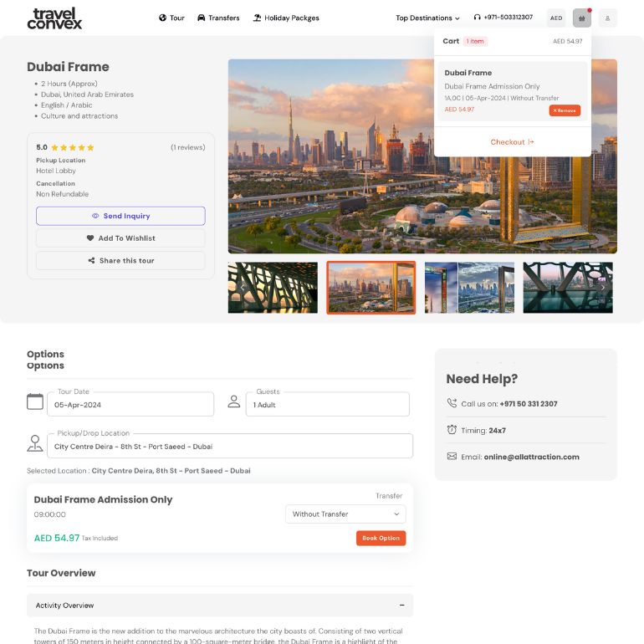Open the Transfers menu item

[x=218, y=18]
